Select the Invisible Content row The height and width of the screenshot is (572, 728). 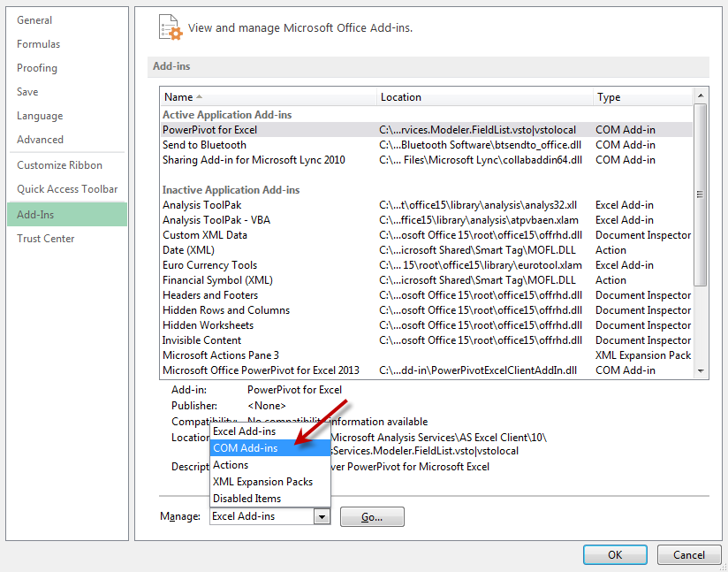(x=426, y=340)
